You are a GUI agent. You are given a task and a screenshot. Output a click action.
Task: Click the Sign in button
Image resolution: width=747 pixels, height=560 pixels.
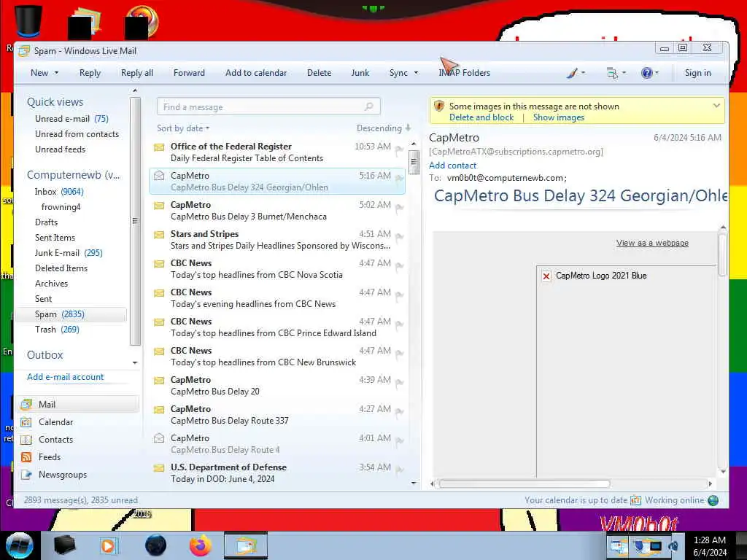click(697, 73)
